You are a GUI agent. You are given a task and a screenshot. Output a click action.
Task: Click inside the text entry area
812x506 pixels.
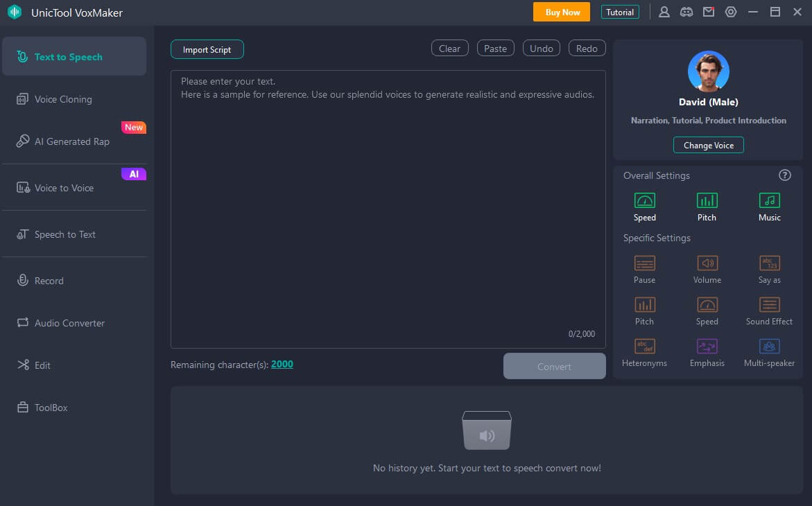click(x=388, y=208)
